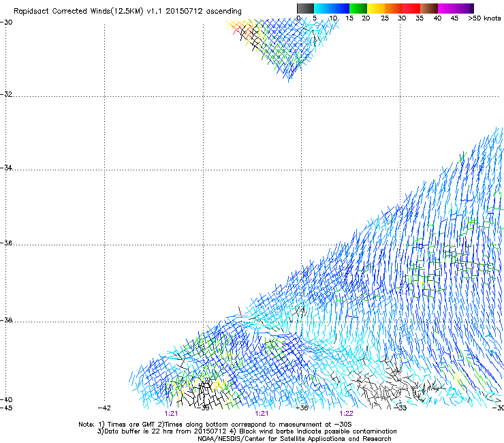Click the '-34' latitude axis label

tap(6, 168)
